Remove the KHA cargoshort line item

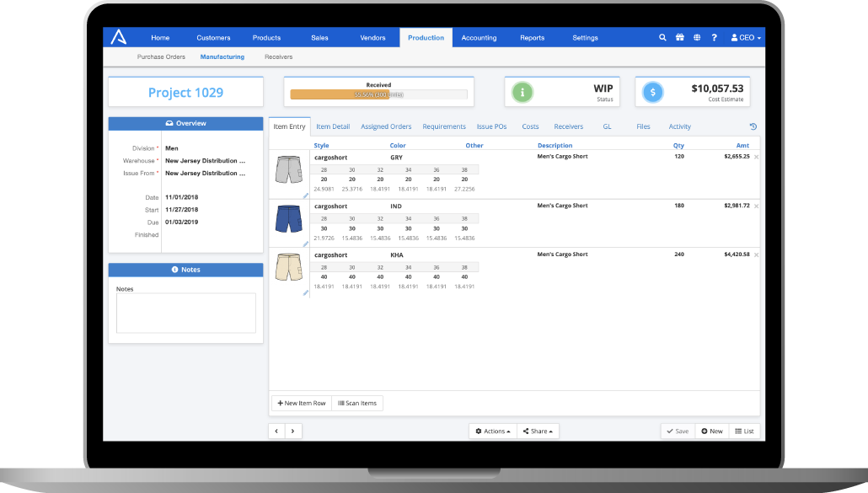click(755, 255)
